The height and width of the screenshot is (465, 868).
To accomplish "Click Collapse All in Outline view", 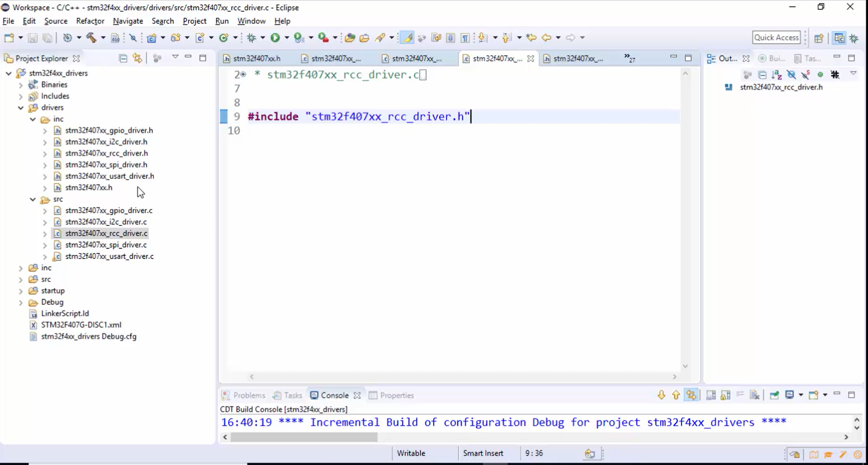I will coord(762,74).
